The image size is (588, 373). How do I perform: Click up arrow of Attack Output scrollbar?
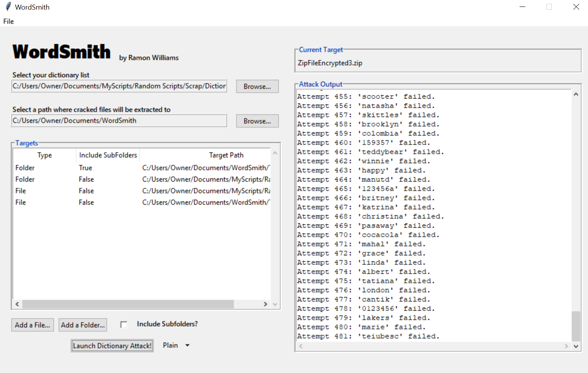(576, 94)
